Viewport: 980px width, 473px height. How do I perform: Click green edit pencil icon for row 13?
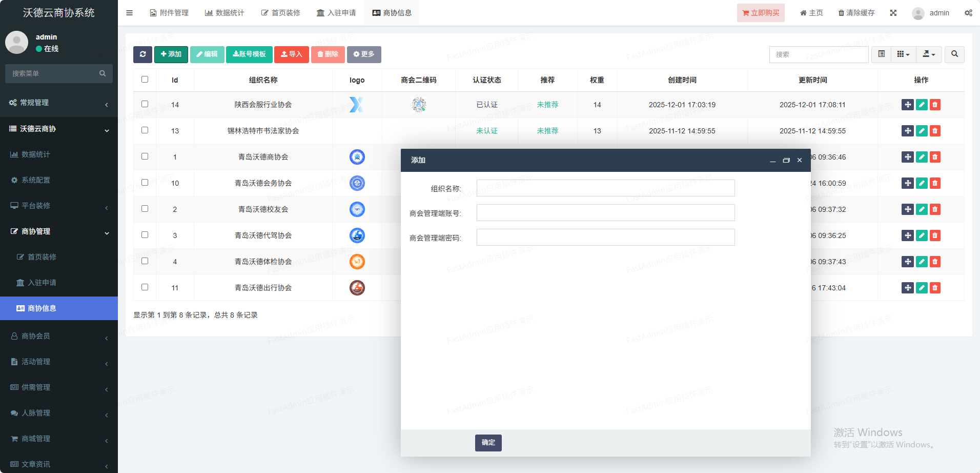[922, 131]
